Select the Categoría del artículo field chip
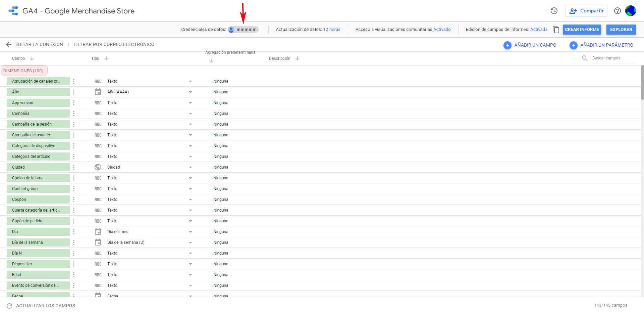Screen dimensions: 644x312 point(38,157)
